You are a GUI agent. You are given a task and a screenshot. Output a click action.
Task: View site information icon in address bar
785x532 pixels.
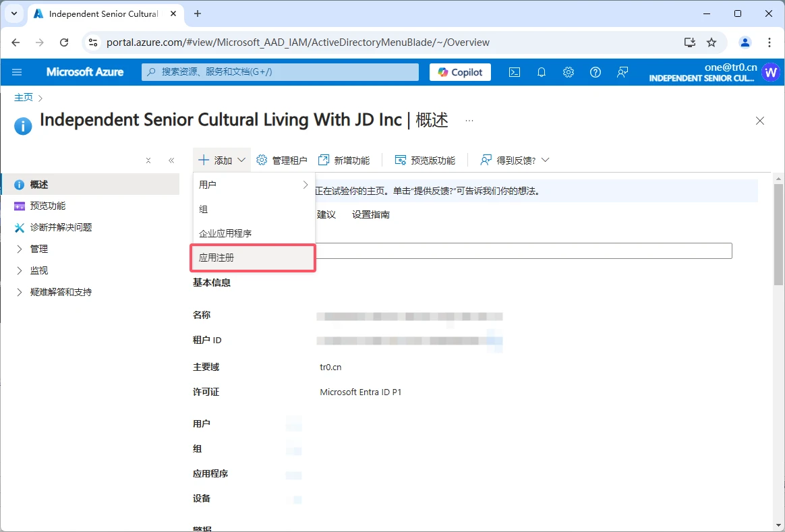(93, 42)
